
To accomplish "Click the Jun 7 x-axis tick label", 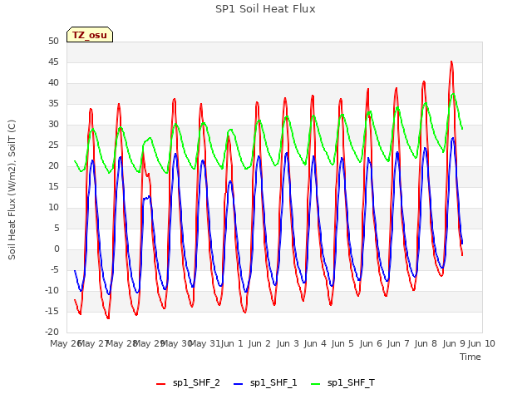I will (x=398, y=343).
